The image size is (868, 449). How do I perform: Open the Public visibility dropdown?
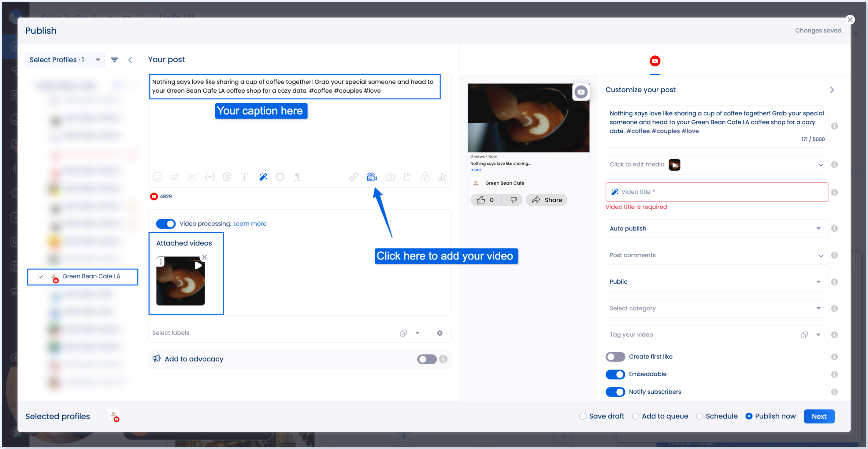pos(717,282)
